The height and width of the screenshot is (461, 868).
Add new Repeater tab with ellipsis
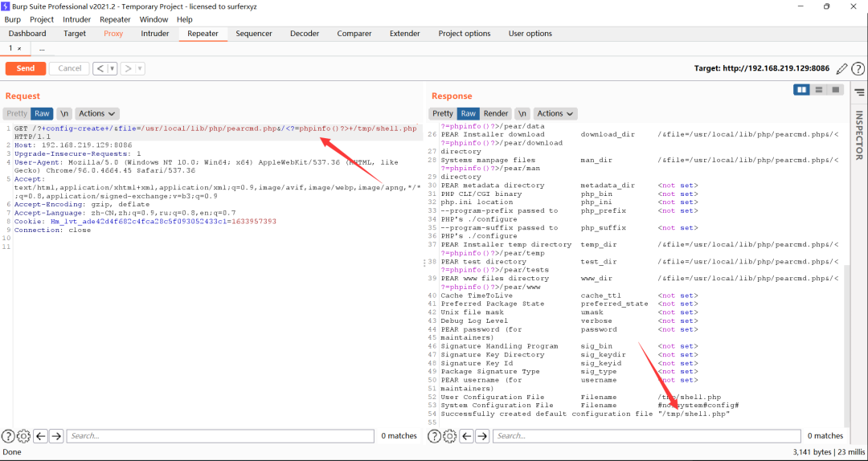point(42,49)
